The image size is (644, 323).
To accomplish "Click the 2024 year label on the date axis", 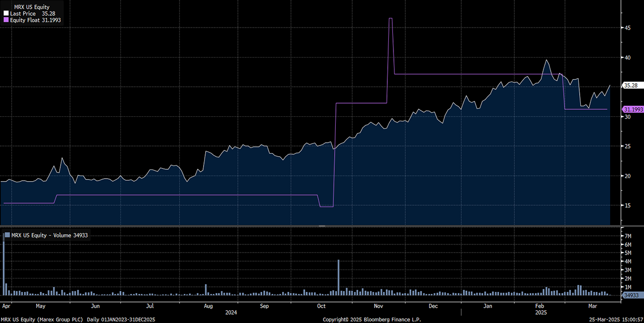I will coord(230,312).
